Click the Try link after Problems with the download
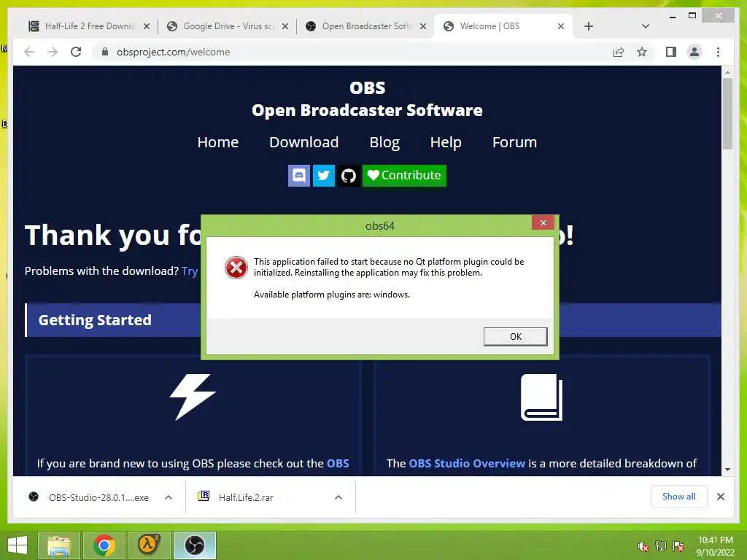 [189, 271]
